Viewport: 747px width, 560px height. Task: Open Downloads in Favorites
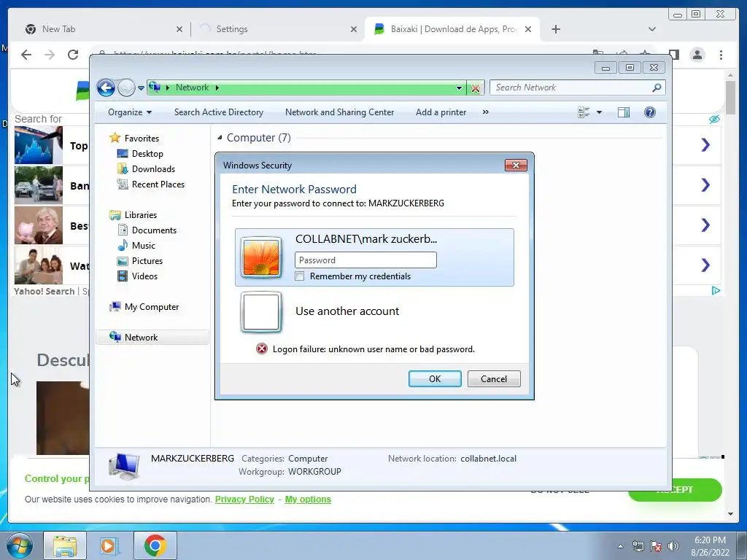coord(153,169)
